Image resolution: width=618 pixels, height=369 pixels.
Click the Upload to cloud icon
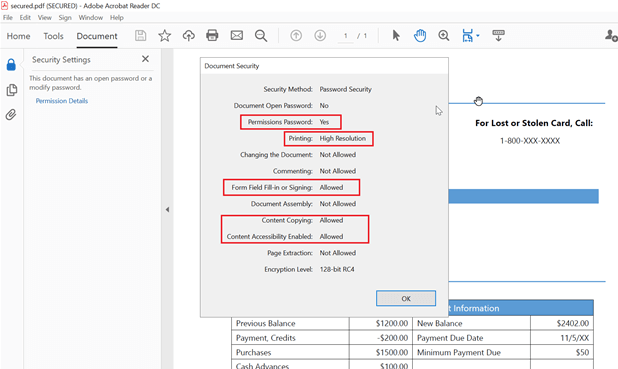[x=188, y=36]
